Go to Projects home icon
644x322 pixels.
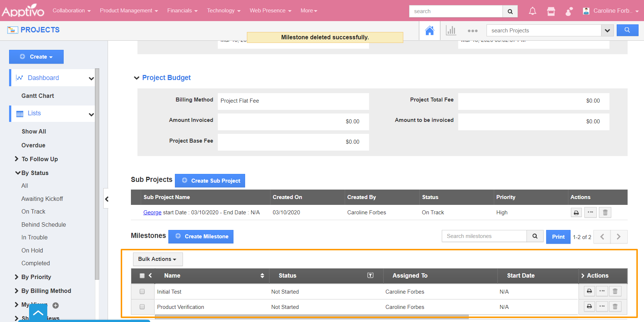click(429, 31)
